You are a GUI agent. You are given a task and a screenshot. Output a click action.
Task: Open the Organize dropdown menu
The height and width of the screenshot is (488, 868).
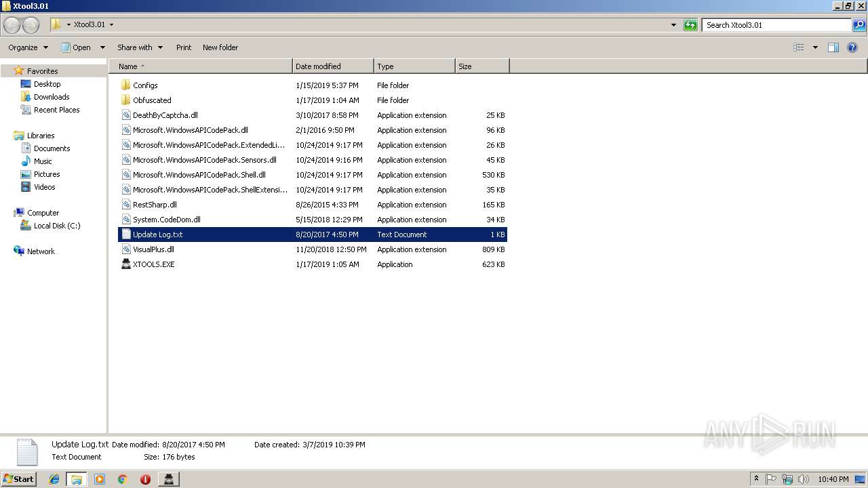[x=28, y=47]
